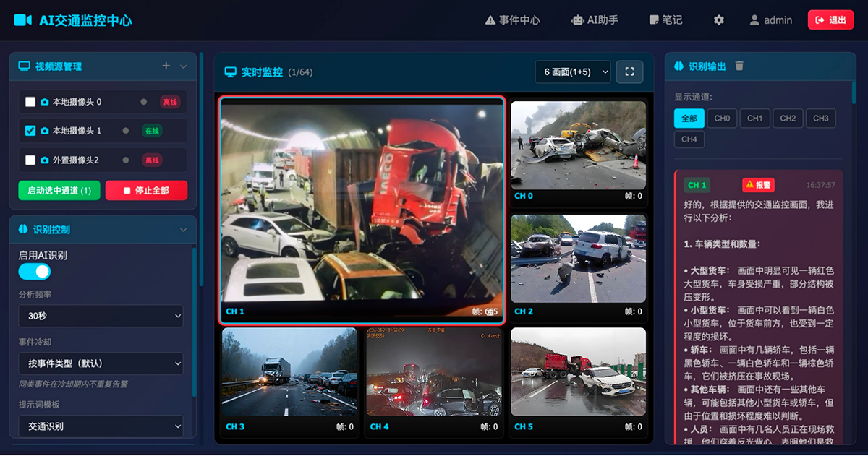Open 事件中心 in the top navigation
This screenshot has width=868, height=456.
coord(512,20)
